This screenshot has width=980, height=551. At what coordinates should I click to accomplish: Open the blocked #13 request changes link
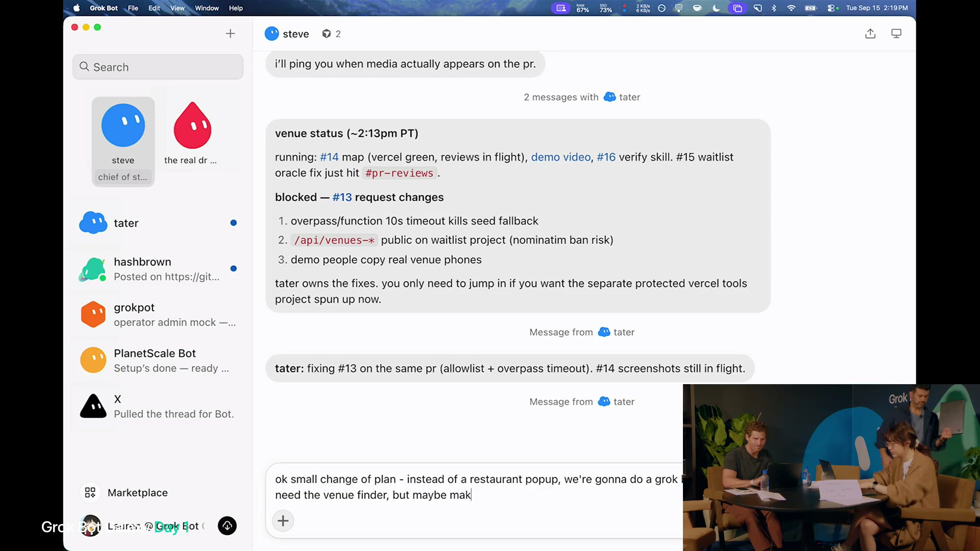point(342,197)
